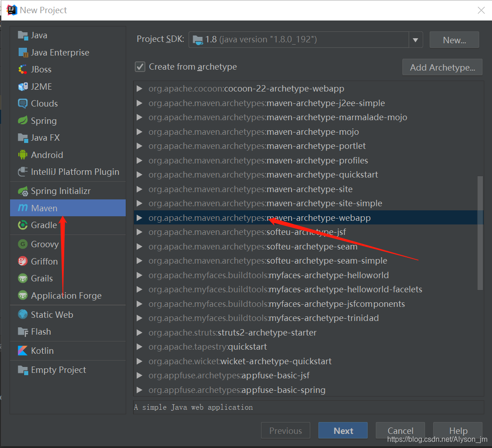Screen dimensions: 492x448
Task: Open the Project SDK dropdown arrow
Action: (x=415, y=40)
